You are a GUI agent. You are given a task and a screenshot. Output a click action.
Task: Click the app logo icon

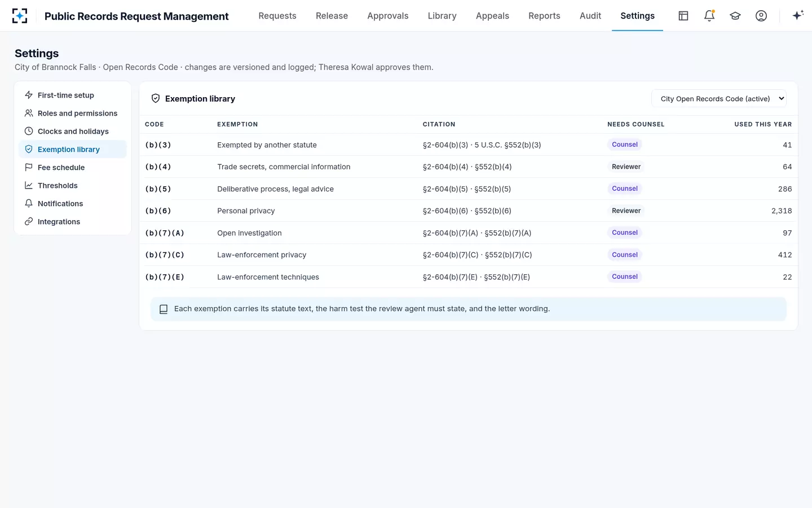click(x=20, y=16)
